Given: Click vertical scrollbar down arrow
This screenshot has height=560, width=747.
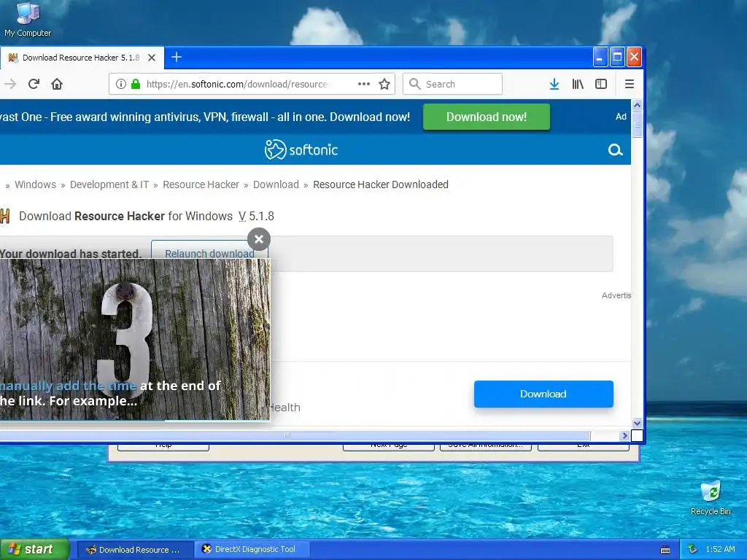Looking at the screenshot, I should [637, 423].
